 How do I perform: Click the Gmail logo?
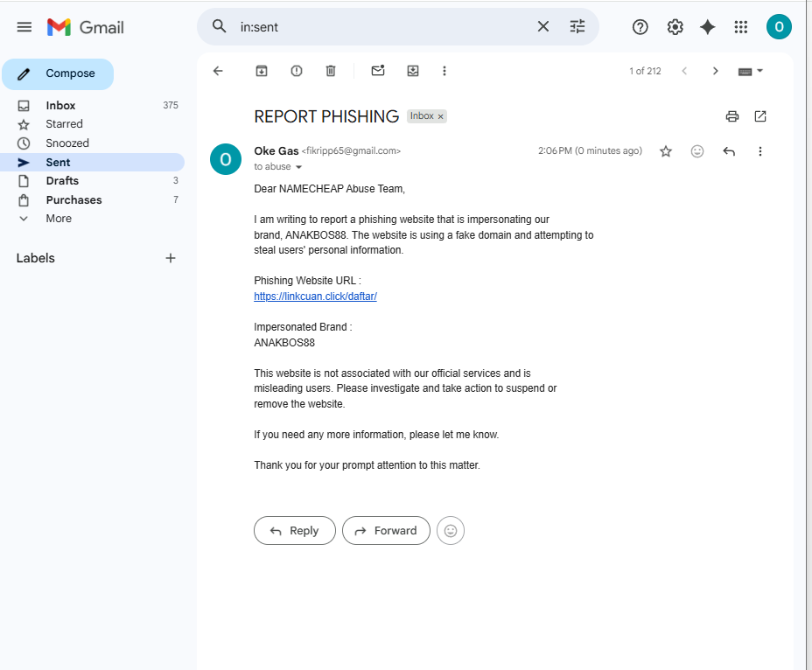pos(86,27)
